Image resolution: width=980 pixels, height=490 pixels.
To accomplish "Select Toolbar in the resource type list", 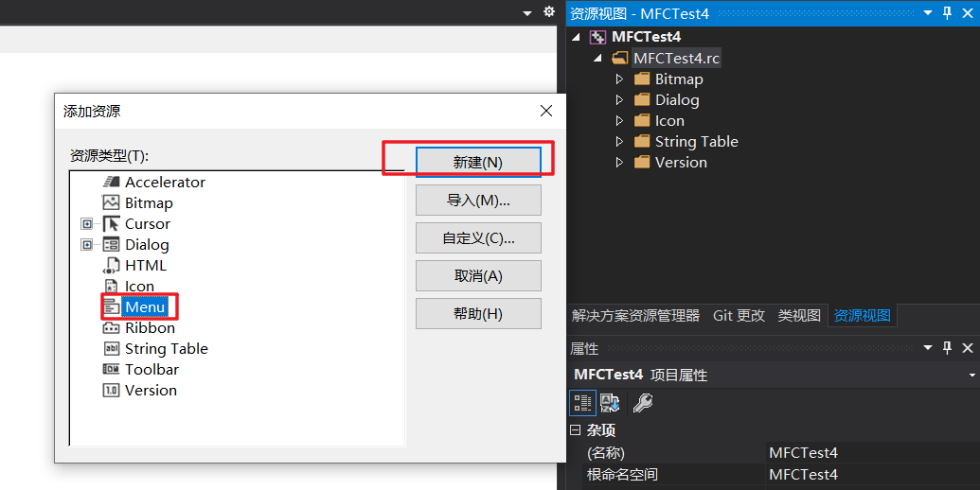I will [x=151, y=369].
